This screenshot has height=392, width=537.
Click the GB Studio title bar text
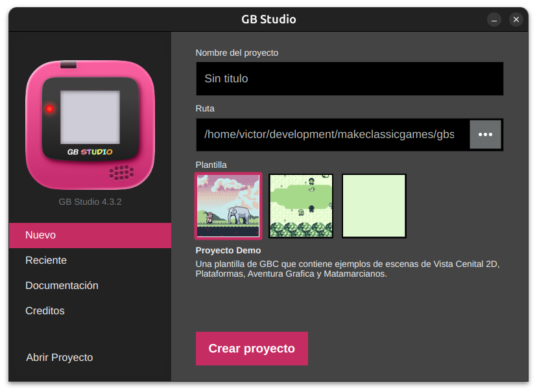coord(268,19)
